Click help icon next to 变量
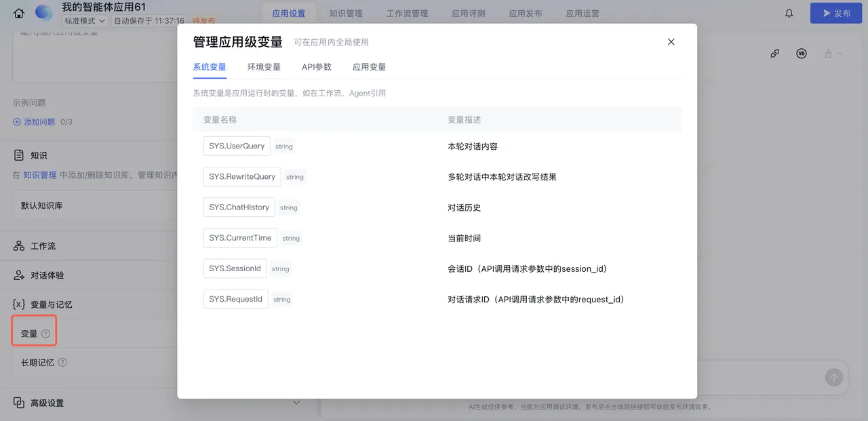The height and width of the screenshot is (421, 868). (x=45, y=334)
